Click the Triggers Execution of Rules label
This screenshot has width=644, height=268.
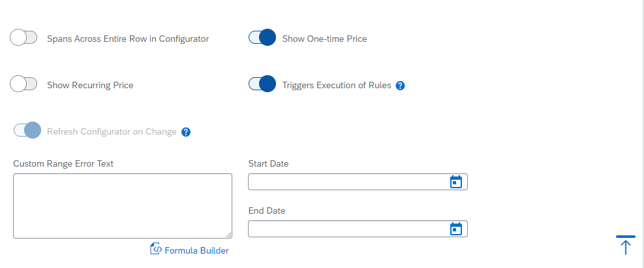click(337, 85)
